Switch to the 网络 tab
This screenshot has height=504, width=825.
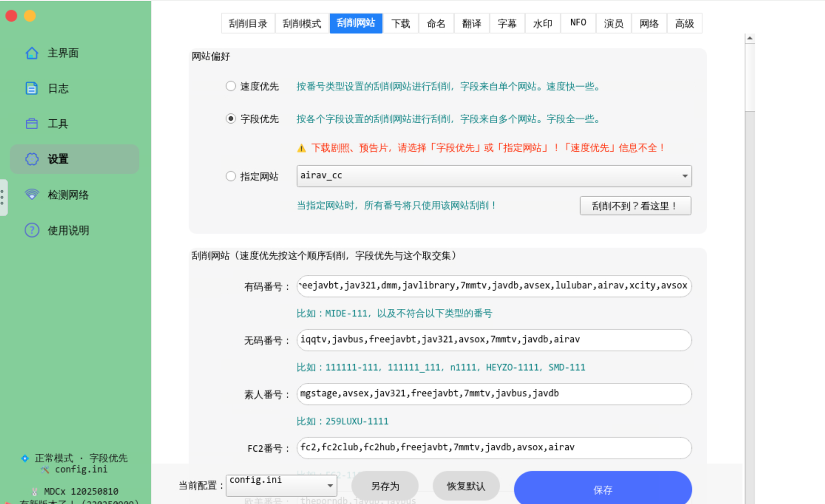649,23
